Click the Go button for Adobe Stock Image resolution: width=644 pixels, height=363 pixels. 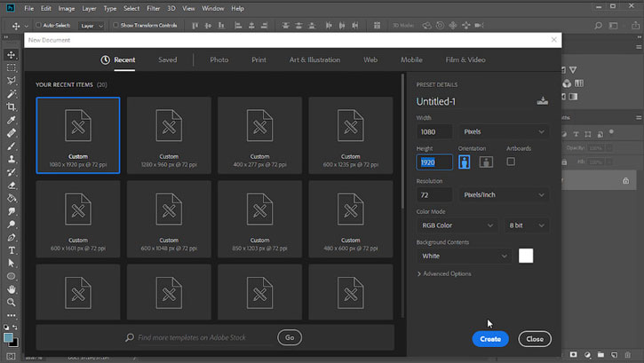290,337
